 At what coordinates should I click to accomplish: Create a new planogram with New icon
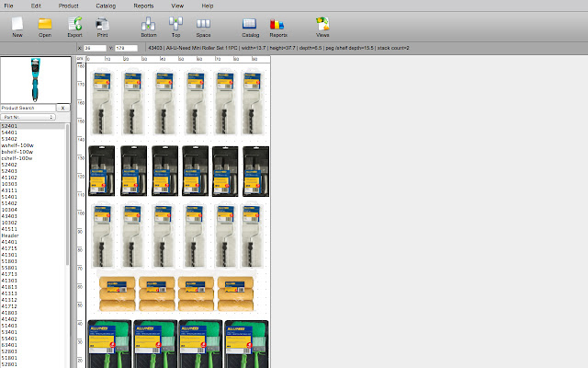17,27
